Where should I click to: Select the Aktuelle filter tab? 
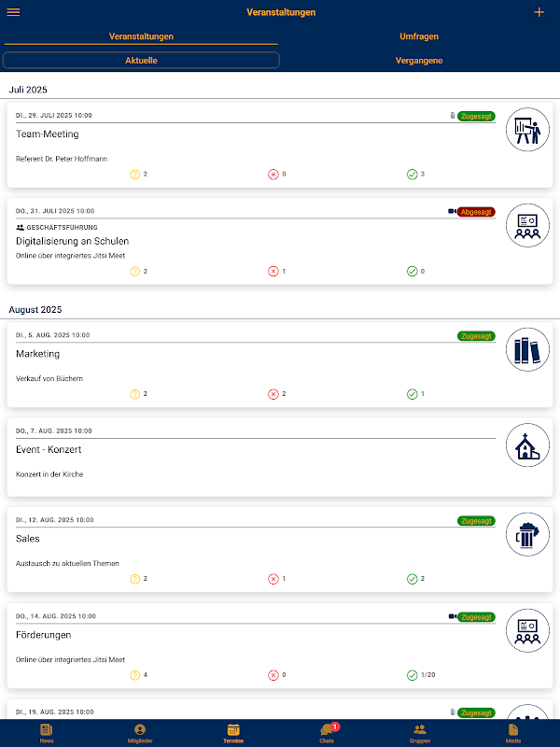click(141, 61)
